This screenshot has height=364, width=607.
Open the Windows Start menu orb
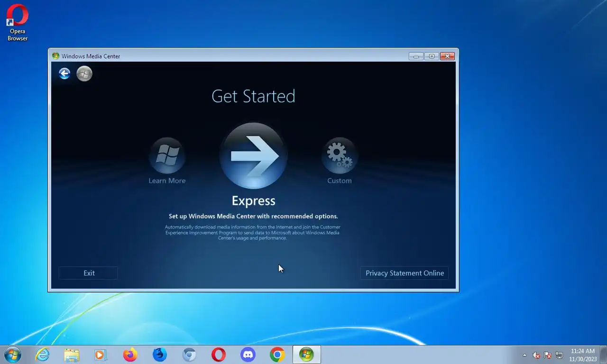point(13,355)
